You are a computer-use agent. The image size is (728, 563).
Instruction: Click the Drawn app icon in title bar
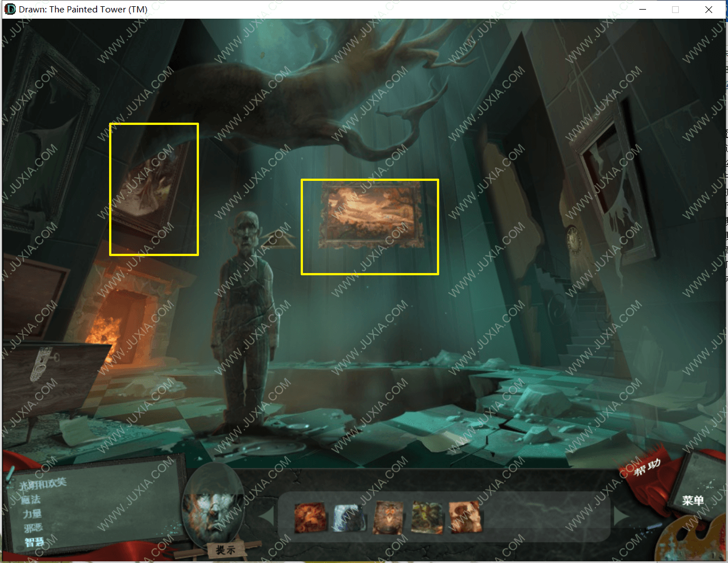10,9
